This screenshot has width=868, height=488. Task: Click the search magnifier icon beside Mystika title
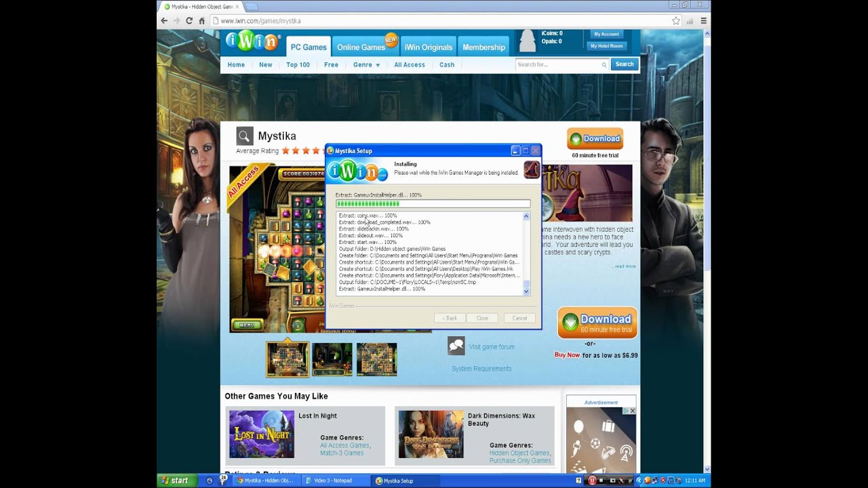click(245, 136)
